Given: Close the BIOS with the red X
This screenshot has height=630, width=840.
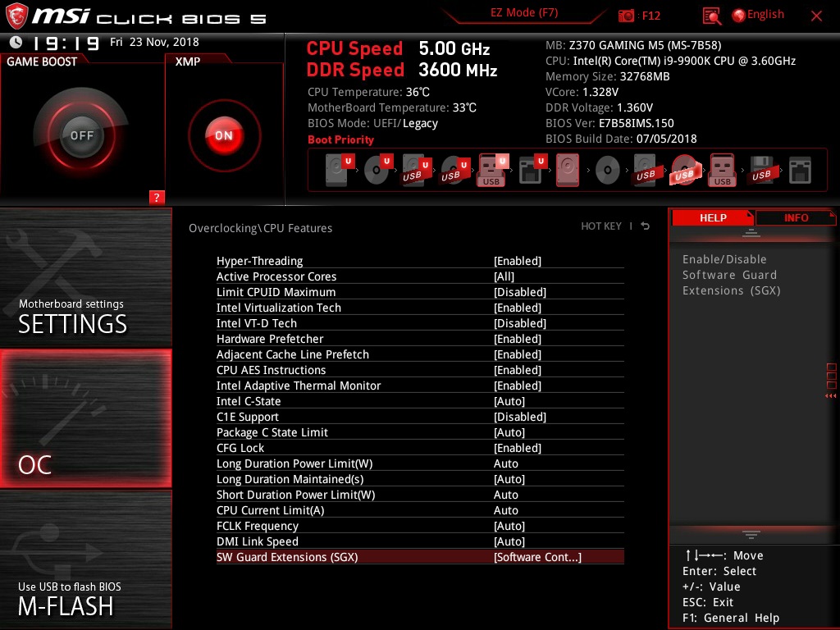Looking at the screenshot, I should pyautogui.click(x=816, y=16).
